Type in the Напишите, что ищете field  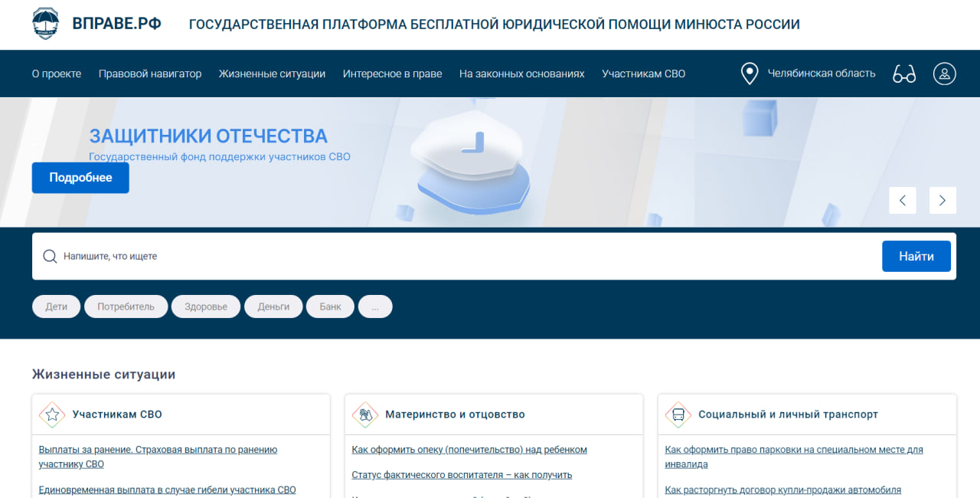pos(459,256)
